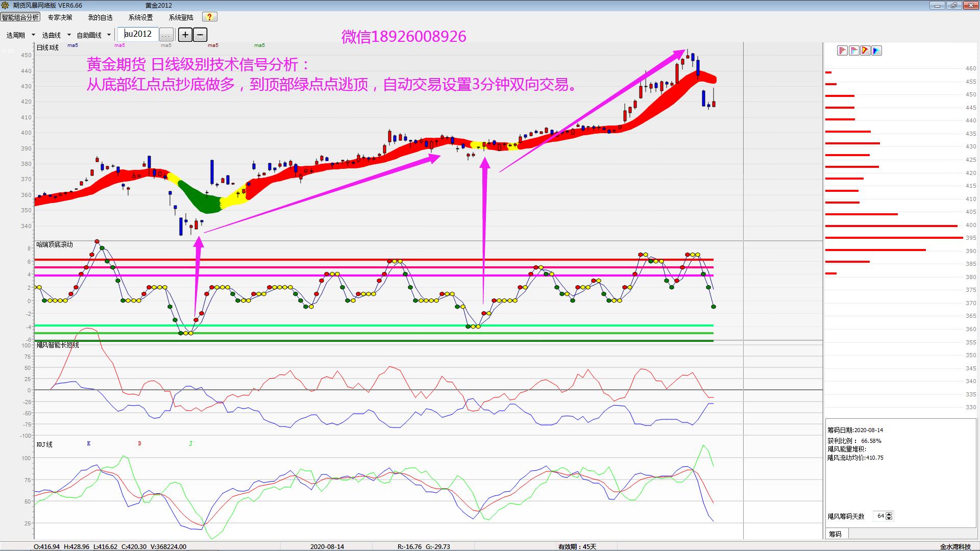Viewport: 980px width, 551px height.
Task: Click the red-yellow triangle chip icon
Action: click(x=865, y=51)
